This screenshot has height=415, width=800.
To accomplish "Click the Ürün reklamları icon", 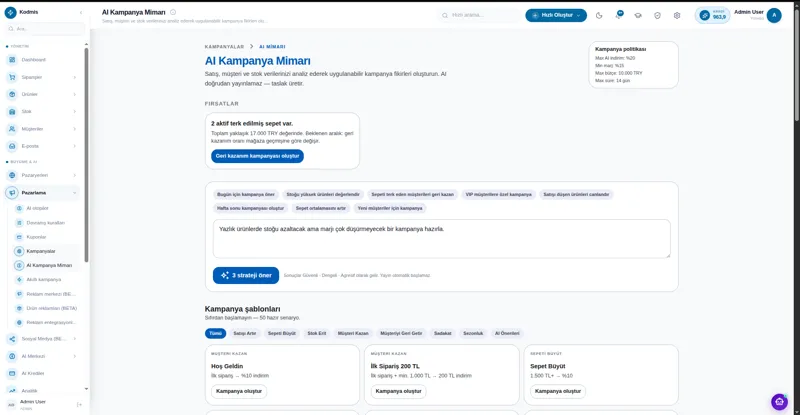I will (x=19, y=308).
